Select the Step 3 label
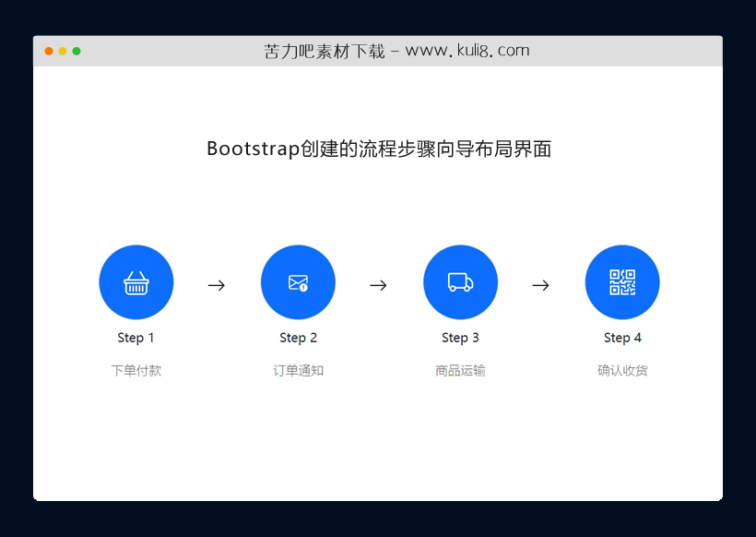The width and height of the screenshot is (756, 537). (x=461, y=338)
